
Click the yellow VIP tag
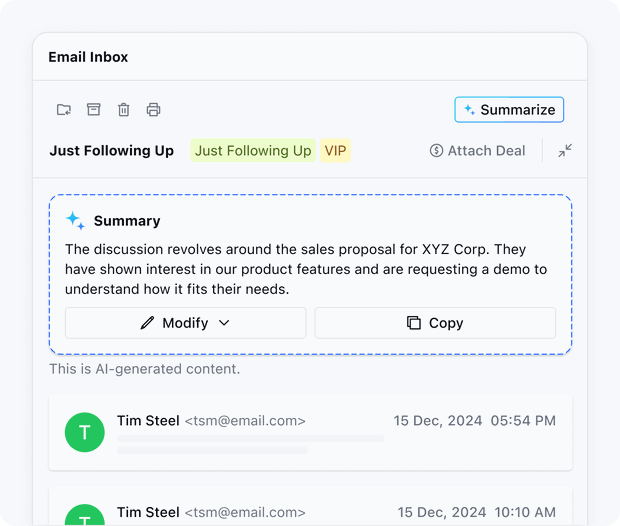335,151
